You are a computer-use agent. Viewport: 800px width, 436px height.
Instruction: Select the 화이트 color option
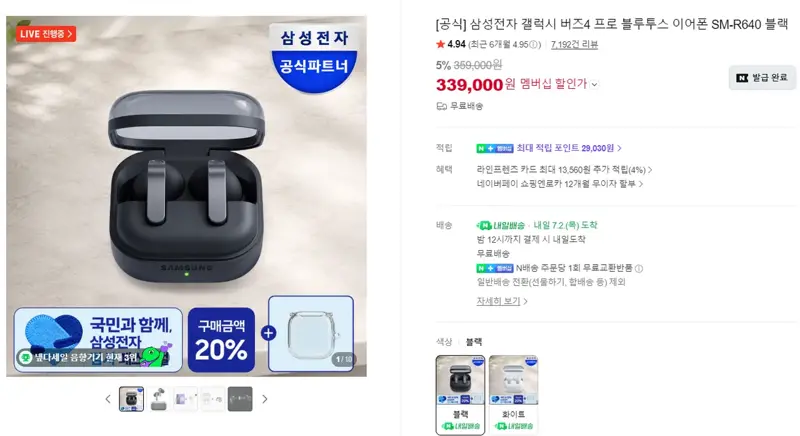tap(513, 395)
